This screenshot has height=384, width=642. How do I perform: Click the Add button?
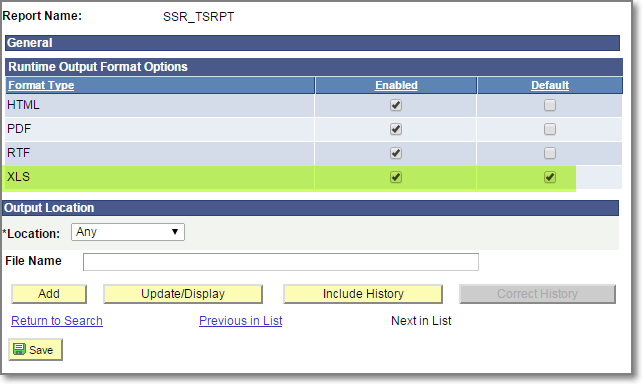(49, 294)
